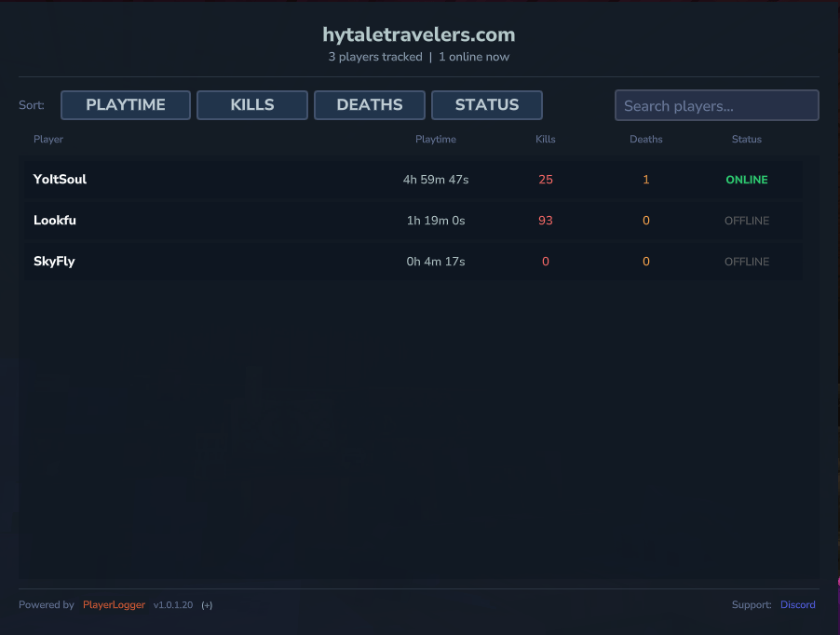The width and height of the screenshot is (840, 635).
Task: Click the Status column header
Action: coord(747,140)
